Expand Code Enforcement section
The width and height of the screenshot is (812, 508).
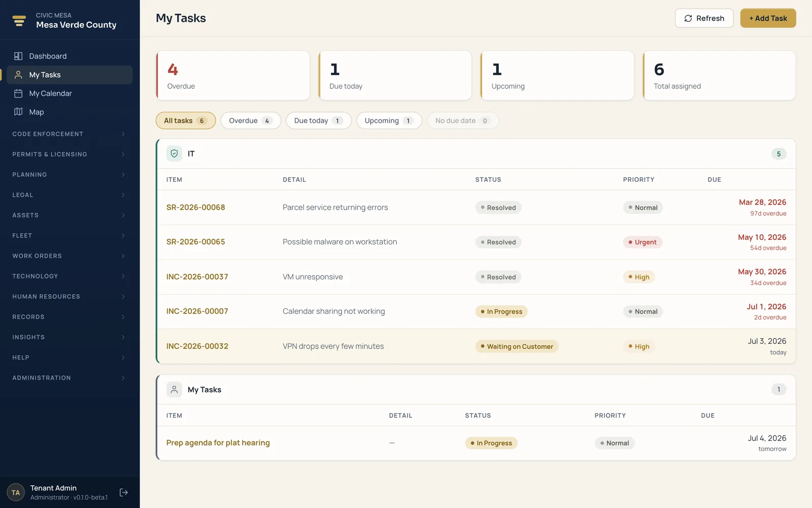[x=70, y=134]
